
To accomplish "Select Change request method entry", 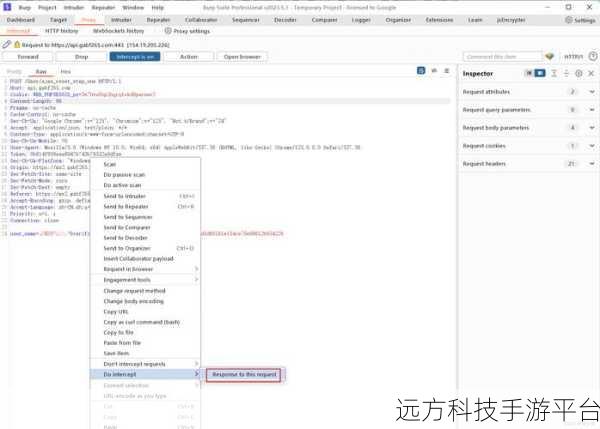I will [145, 291].
